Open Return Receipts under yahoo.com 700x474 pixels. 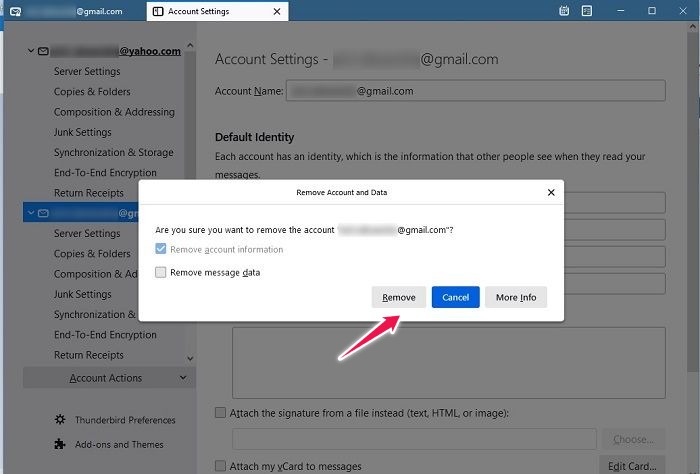[x=89, y=193]
